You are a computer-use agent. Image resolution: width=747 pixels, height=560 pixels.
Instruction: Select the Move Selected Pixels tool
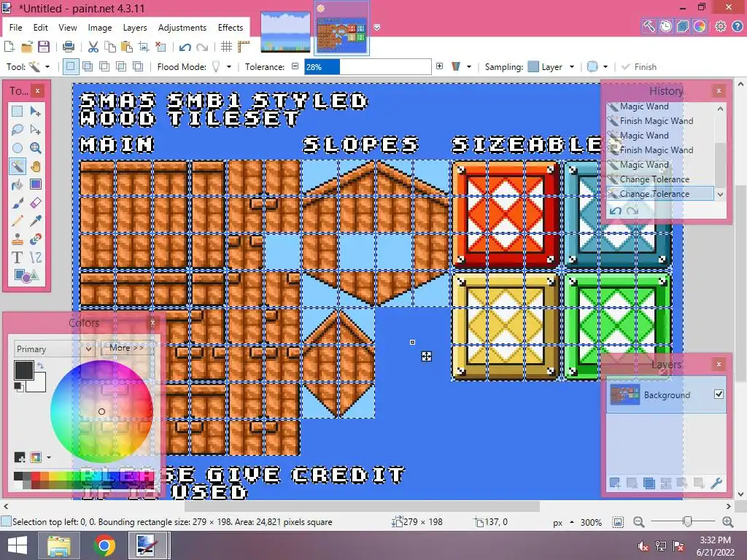(35, 112)
